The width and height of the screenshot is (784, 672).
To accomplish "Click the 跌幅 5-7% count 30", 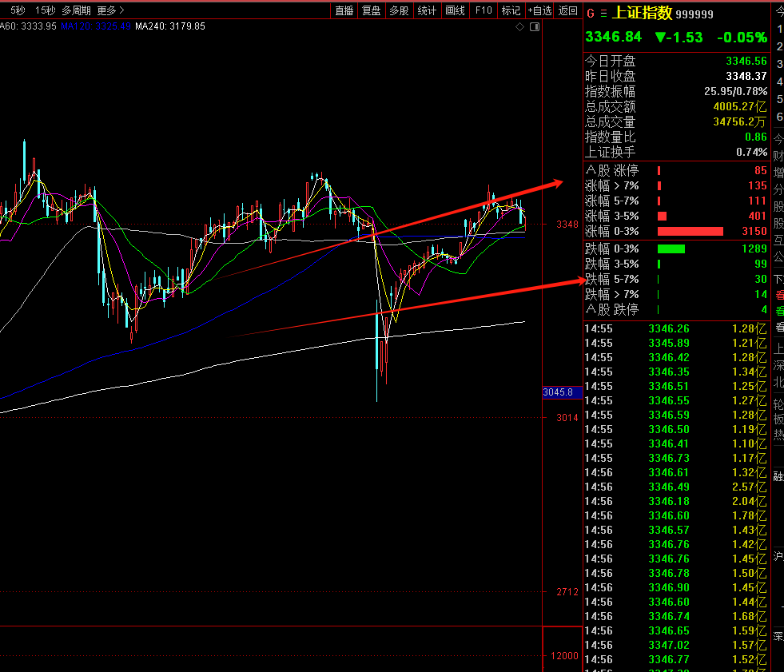I will pos(761,279).
